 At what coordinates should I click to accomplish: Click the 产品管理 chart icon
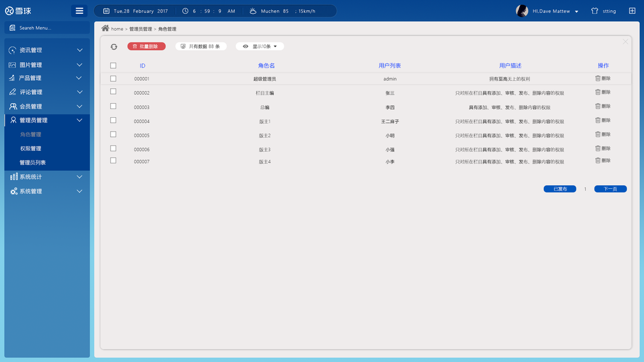[12, 78]
